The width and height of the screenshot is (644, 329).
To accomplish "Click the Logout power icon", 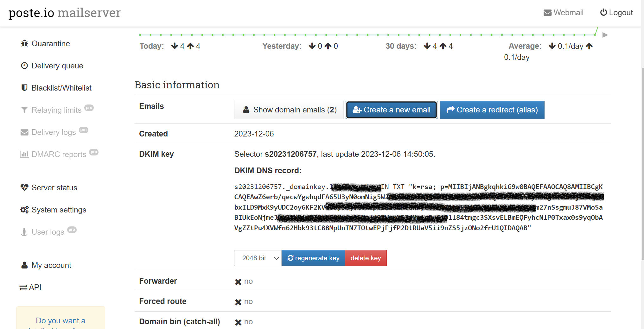I will pos(603,13).
